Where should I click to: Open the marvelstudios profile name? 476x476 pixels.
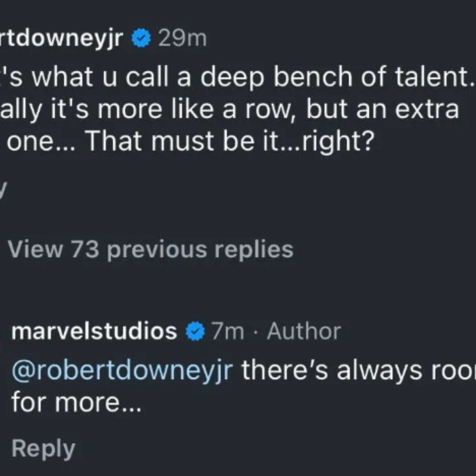(x=94, y=331)
